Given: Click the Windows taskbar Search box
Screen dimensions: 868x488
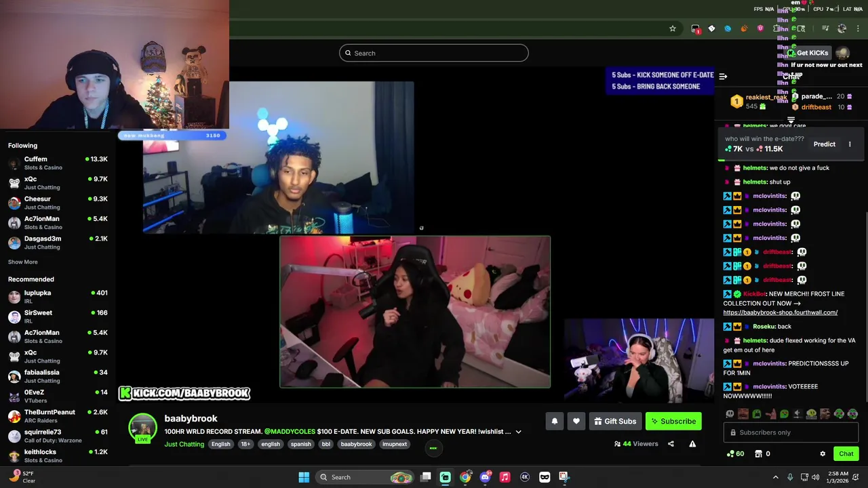Looking at the screenshot, I should point(366,477).
